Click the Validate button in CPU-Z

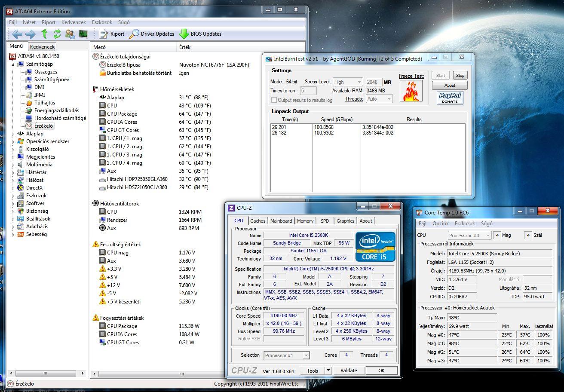pos(349,371)
